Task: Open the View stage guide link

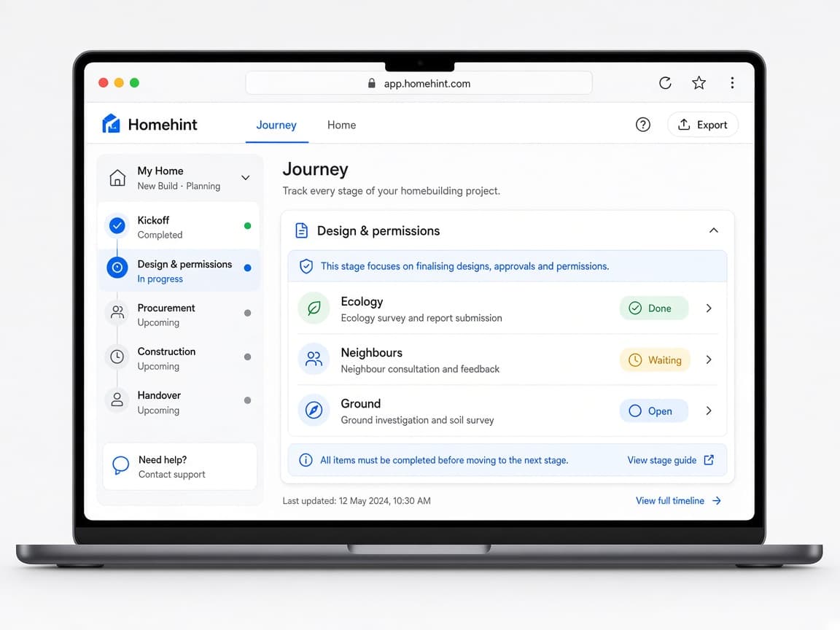Action: (x=671, y=460)
